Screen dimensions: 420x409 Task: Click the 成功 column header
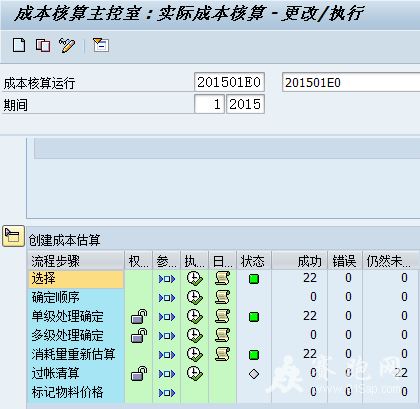point(300,261)
